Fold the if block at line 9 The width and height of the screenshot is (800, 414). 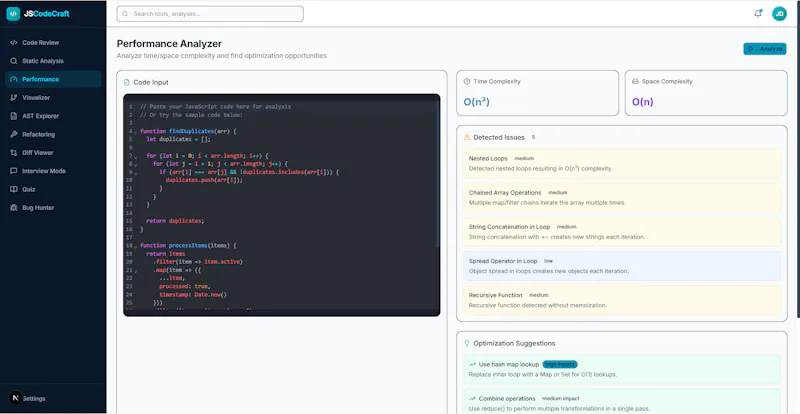coord(135,173)
